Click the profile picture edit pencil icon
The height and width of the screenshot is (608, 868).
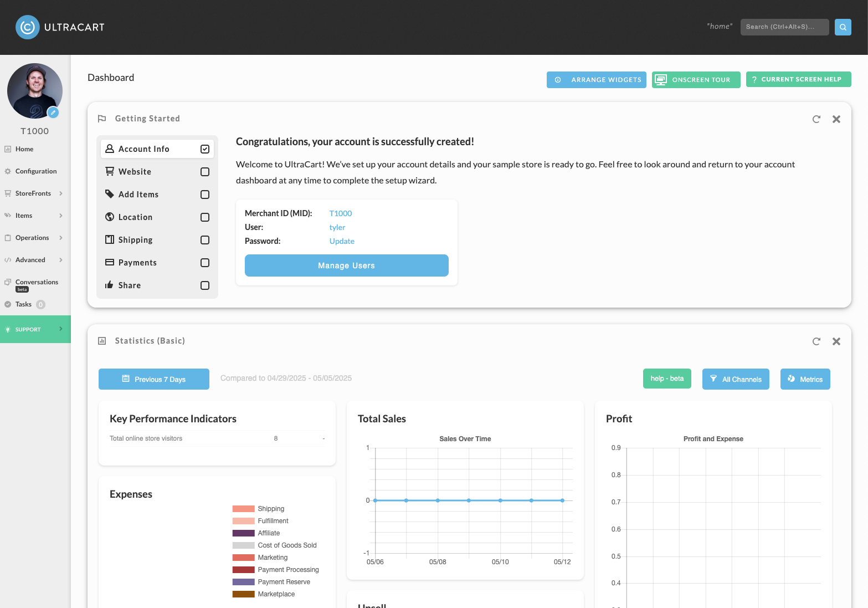pos(53,113)
